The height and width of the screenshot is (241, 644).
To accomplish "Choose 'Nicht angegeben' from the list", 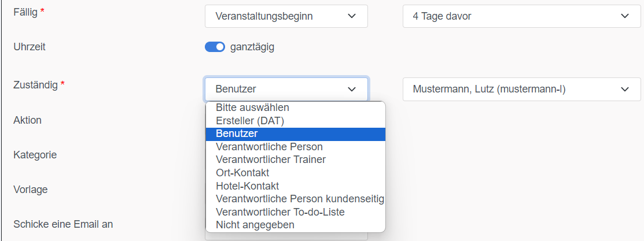I will tap(255, 225).
